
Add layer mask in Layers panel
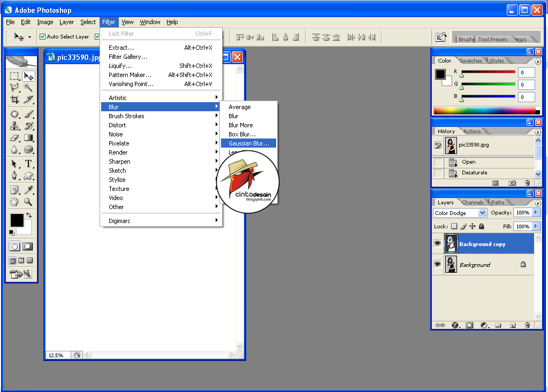469,325
